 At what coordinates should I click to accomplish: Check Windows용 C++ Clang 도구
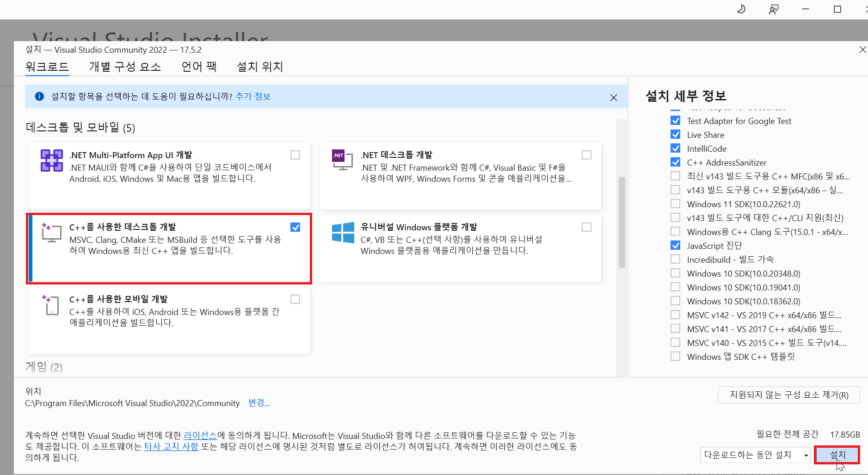[x=675, y=232]
